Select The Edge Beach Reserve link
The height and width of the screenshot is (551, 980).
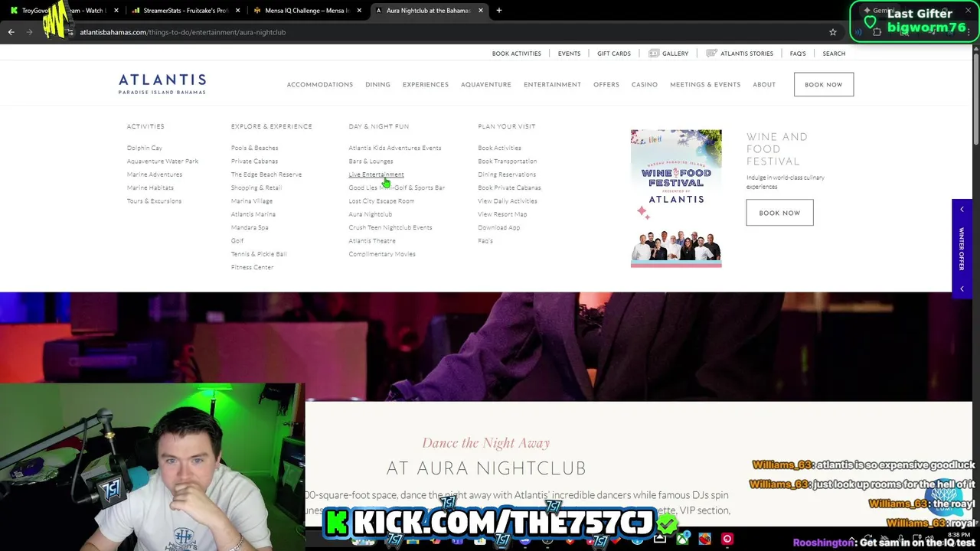tap(266, 174)
